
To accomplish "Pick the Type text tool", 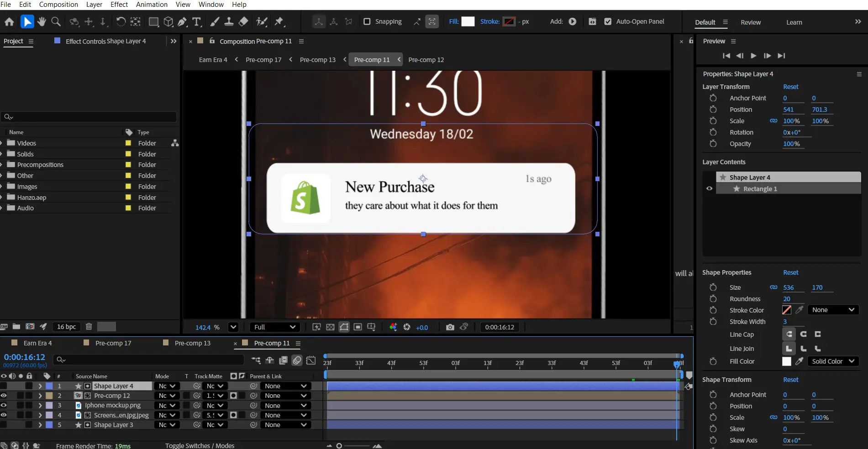I will click(x=197, y=21).
